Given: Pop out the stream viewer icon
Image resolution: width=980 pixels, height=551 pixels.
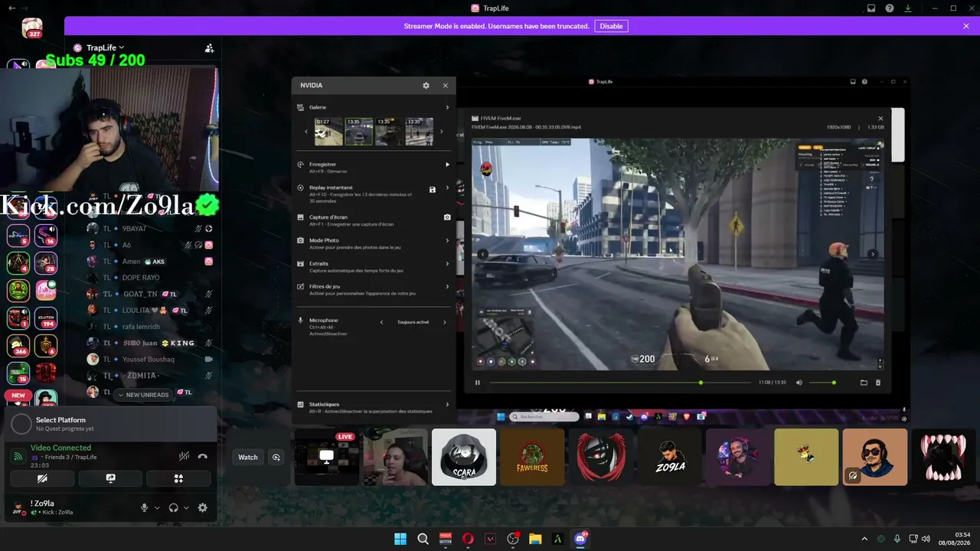Looking at the screenshot, I should coord(276,457).
